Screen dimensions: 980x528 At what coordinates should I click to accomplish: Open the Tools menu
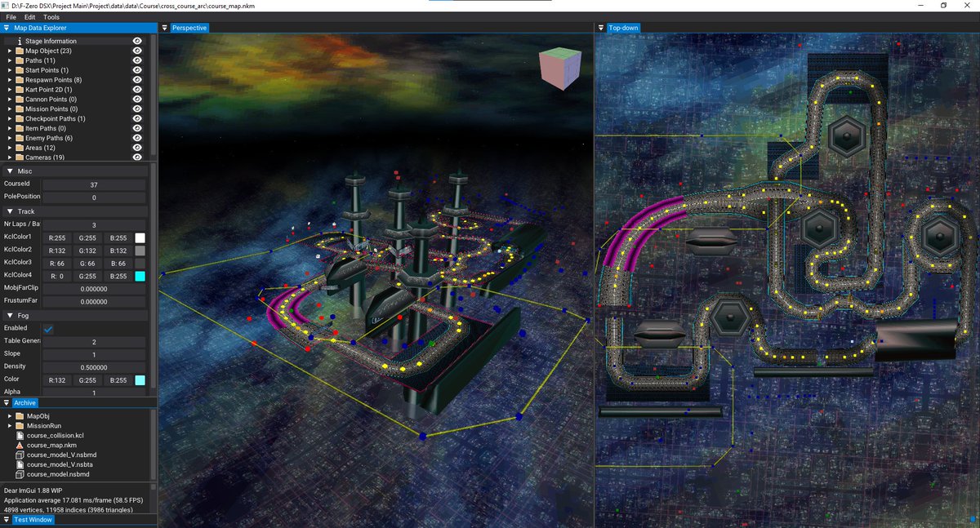coord(51,17)
